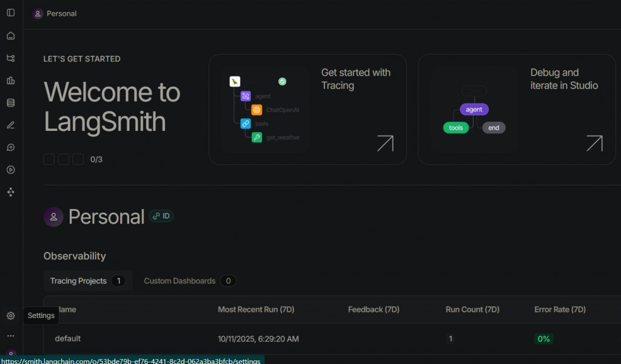Click the blue tools link icon

point(246,124)
